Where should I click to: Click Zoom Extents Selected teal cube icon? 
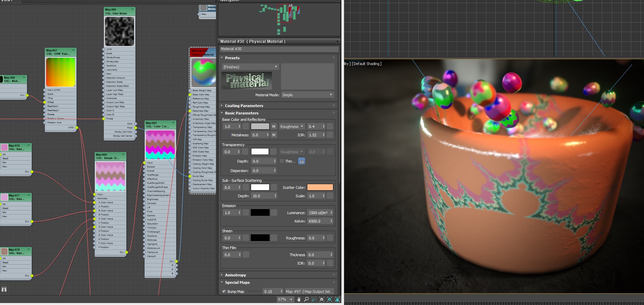pyautogui.click(x=330, y=299)
